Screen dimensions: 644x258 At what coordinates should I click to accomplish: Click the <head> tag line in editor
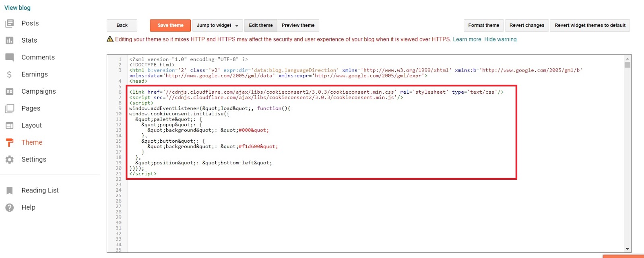[138, 81]
